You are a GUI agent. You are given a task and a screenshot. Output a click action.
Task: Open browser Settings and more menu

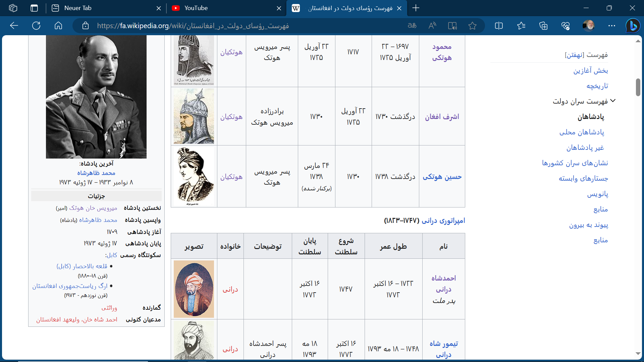point(612,25)
